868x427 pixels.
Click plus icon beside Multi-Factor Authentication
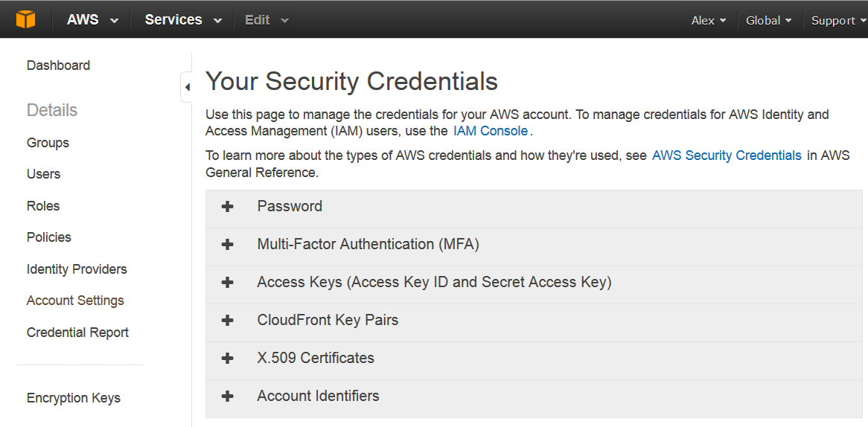tap(227, 245)
